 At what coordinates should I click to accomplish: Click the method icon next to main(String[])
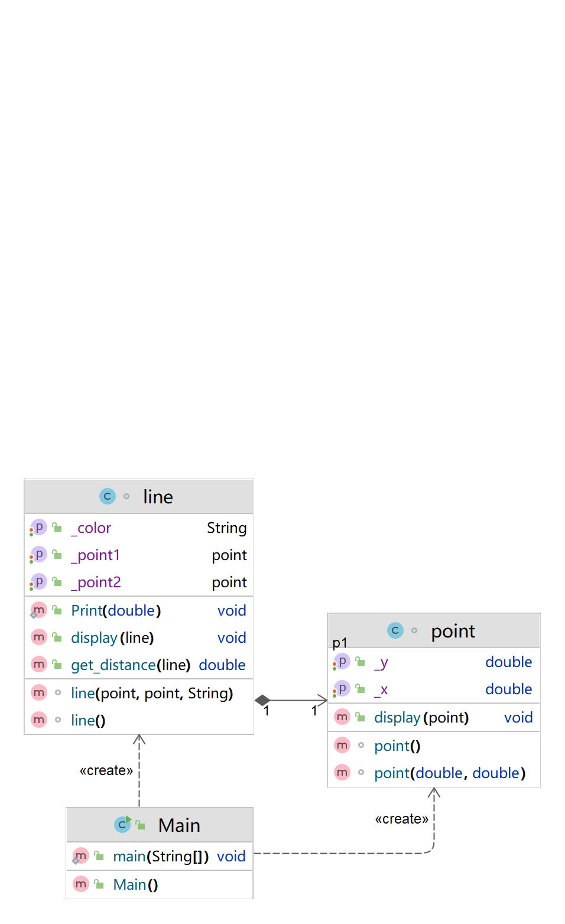80,856
